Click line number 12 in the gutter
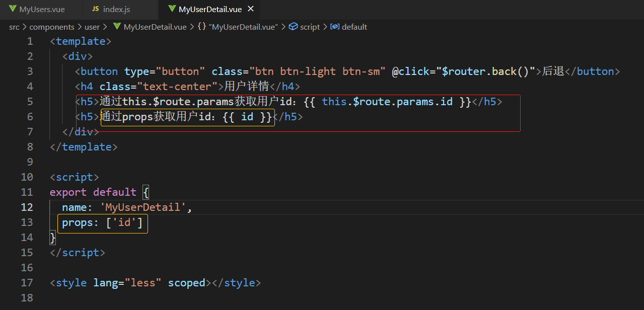The width and height of the screenshot is (644, 310). click(27, 207)
